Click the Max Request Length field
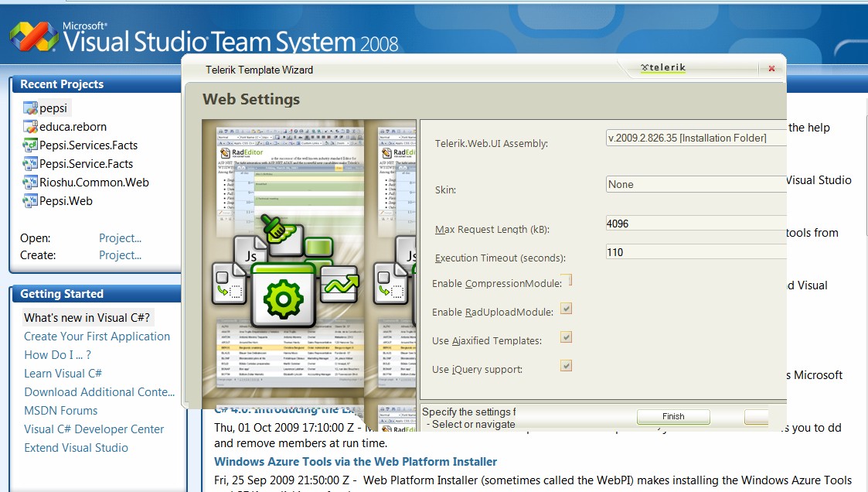 [696, 224]
